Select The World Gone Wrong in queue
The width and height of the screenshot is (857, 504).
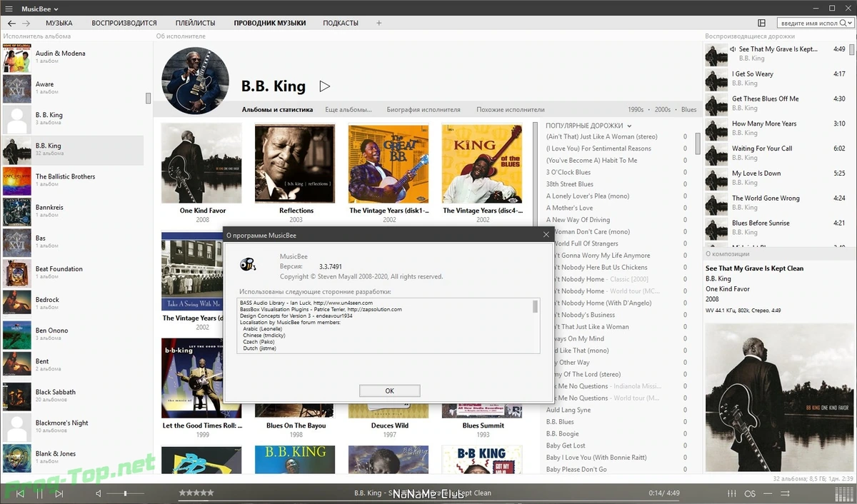click(x=777, y=203)
